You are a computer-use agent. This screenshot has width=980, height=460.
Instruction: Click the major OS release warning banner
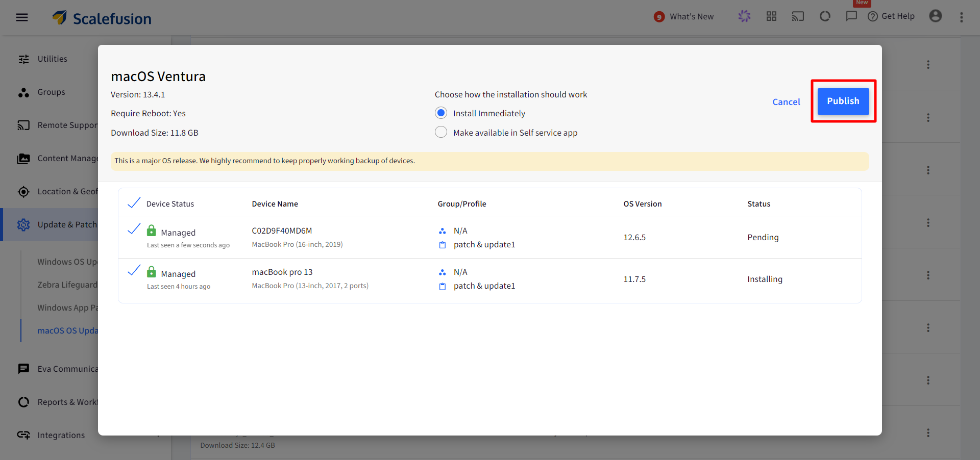489,161
